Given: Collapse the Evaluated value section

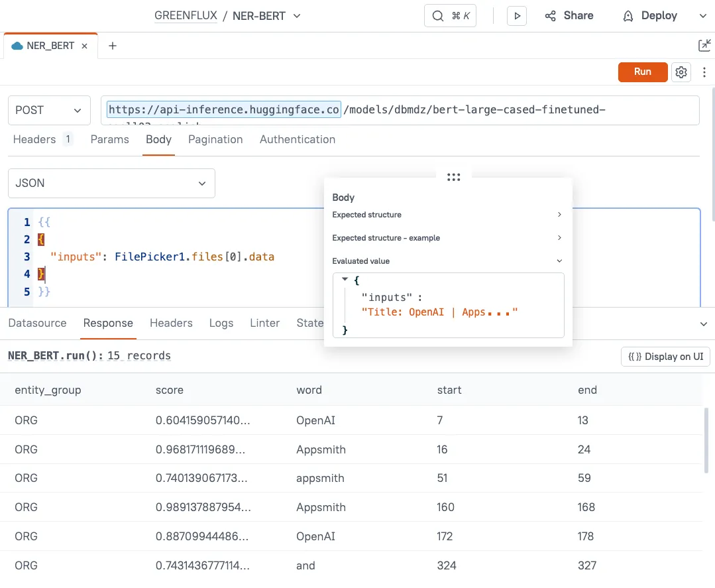Looking at the screenshot, I should (x=447, y=261).
